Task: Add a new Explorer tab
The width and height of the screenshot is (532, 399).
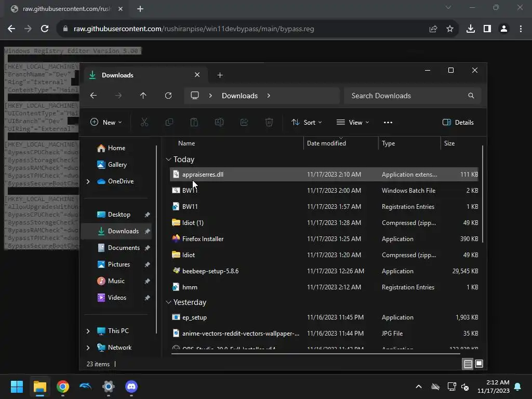Action: click(x=220, y=75)
